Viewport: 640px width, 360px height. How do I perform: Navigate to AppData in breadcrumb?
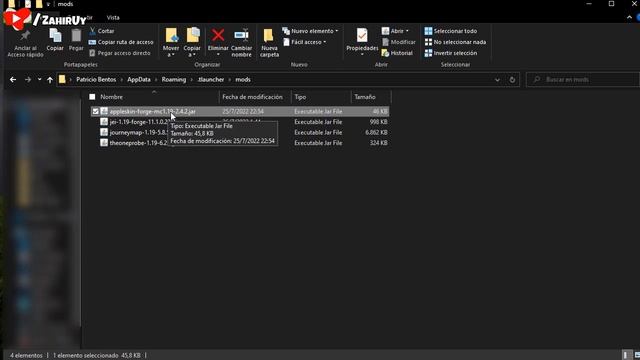[139, 80]
